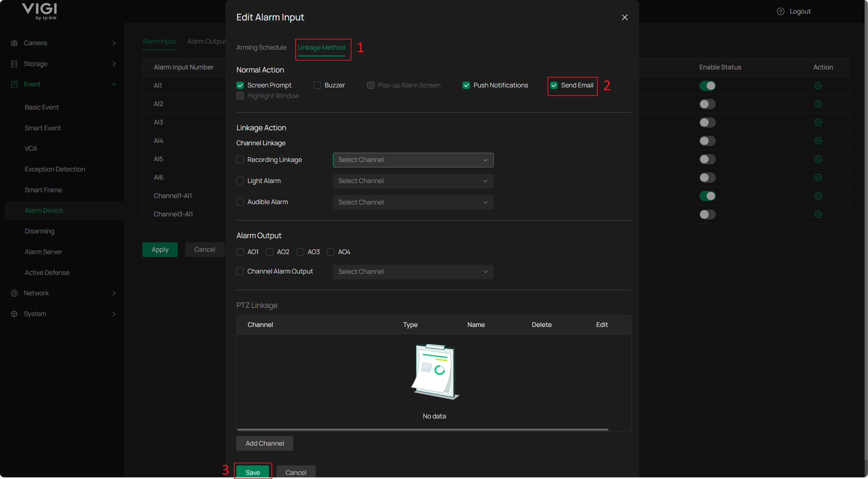The image size is (868, 479).
Task: Click the Add Channel button
Action: (x=264, y=443)
